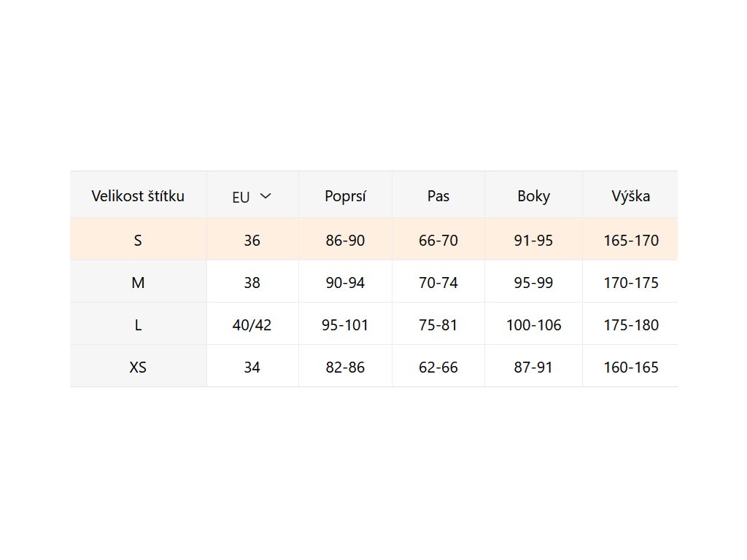Click bust measurement 95-101 cell

pyautogui.click(x=345, y=324)
